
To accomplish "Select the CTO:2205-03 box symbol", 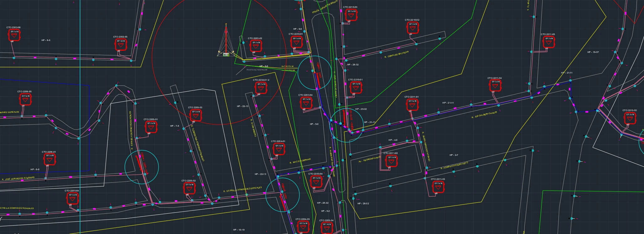I will (x=196, y=115).
